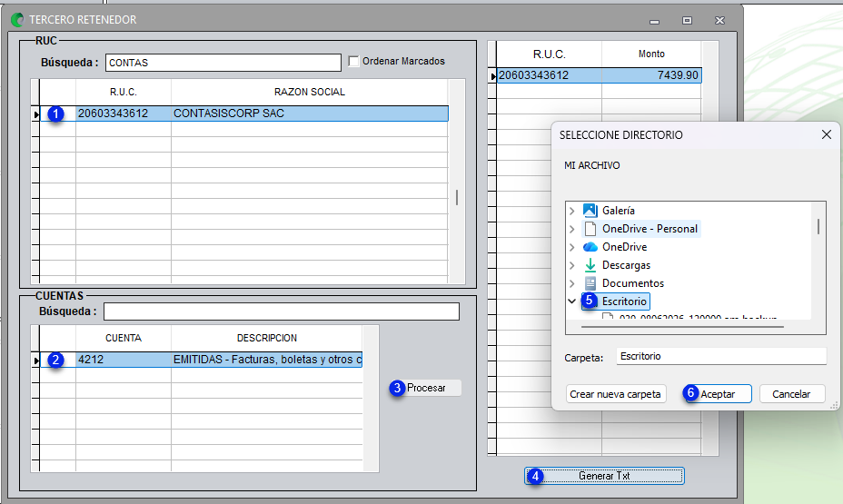Image resolution: width=843 pixels, height=504 pixels.
Task: Select the Documentos icon
Action: click(590, 283)
